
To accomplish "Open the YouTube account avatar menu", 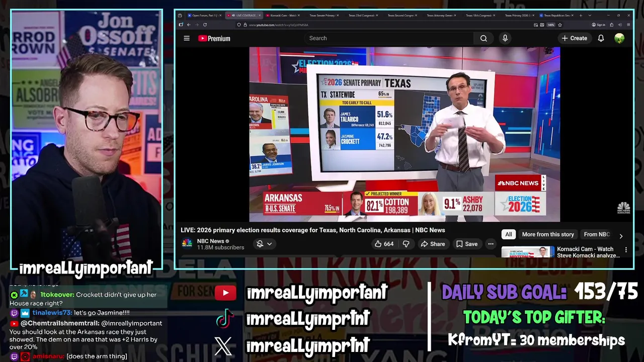I will click(619, 38).
